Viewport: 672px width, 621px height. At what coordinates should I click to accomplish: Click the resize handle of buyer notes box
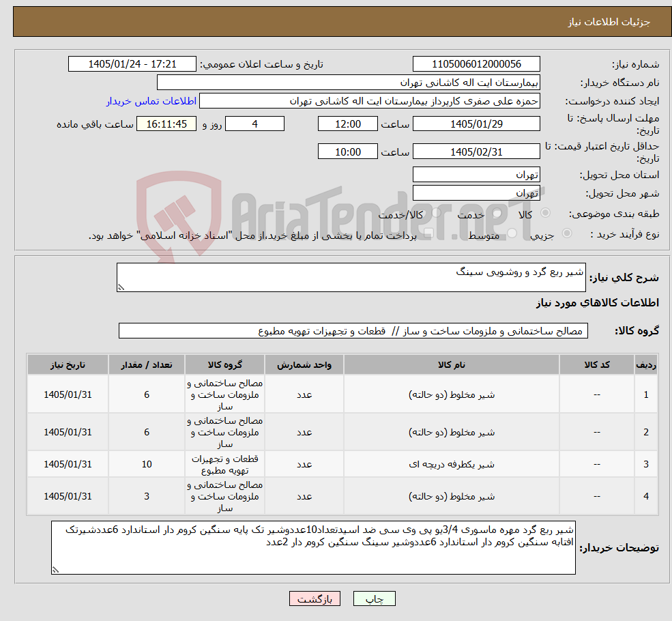[55, 570]
